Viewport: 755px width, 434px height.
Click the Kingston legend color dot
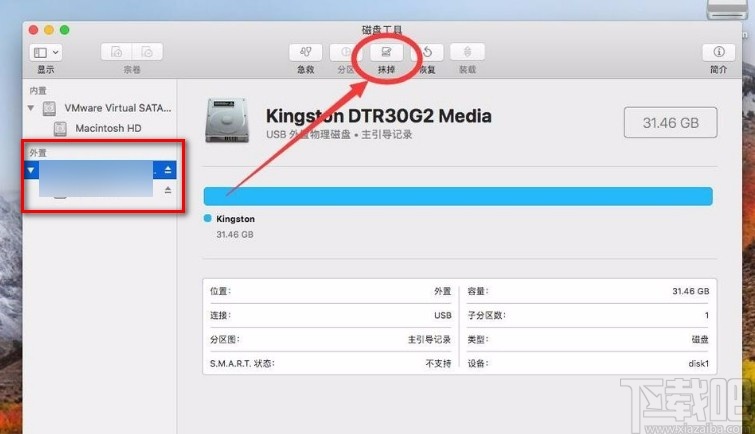(208, 218)
